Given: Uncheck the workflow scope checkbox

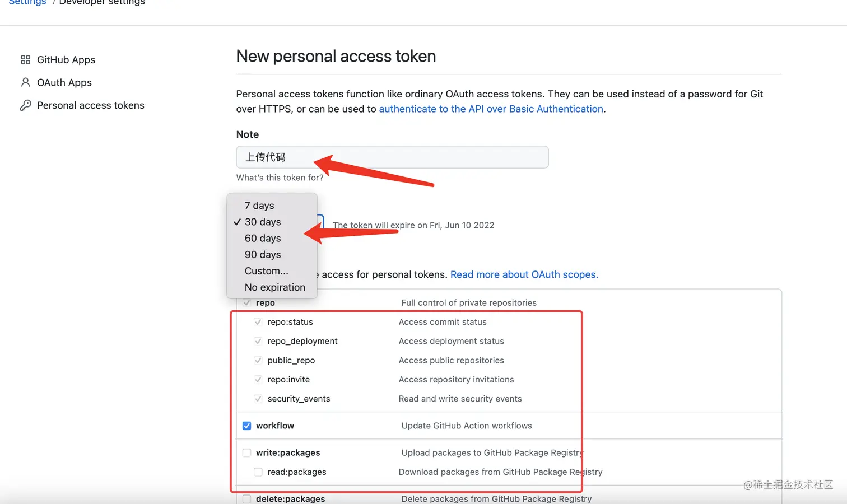Looking at the screenshot, I should point(246,426).
